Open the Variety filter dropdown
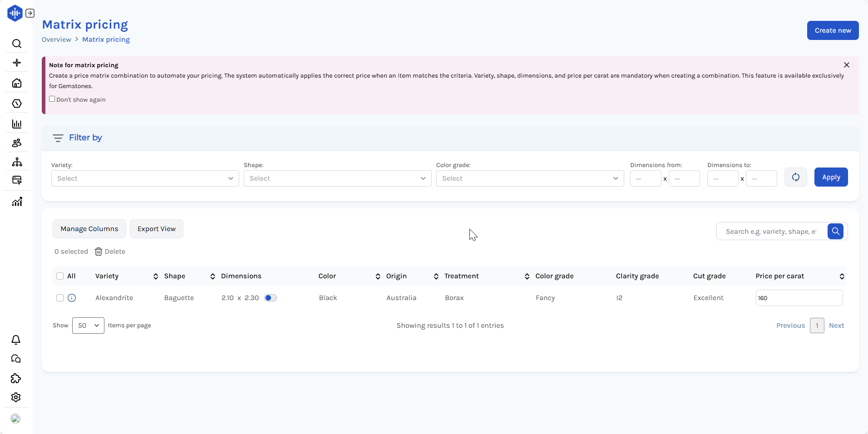This screenshot has height=434, width=868. pos(145,178)
